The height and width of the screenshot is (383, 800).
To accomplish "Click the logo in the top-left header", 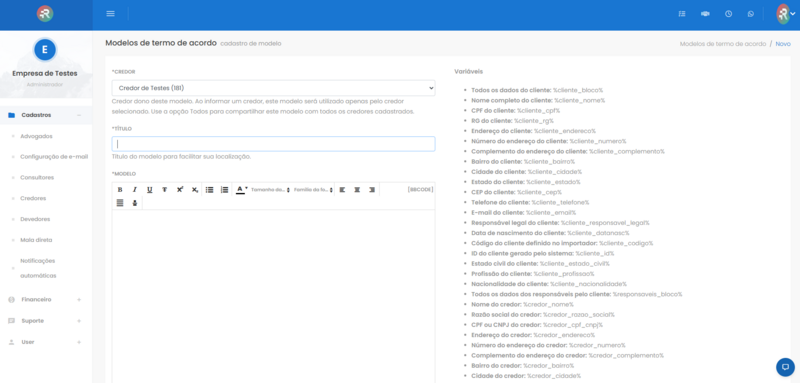I will point(45,14).
